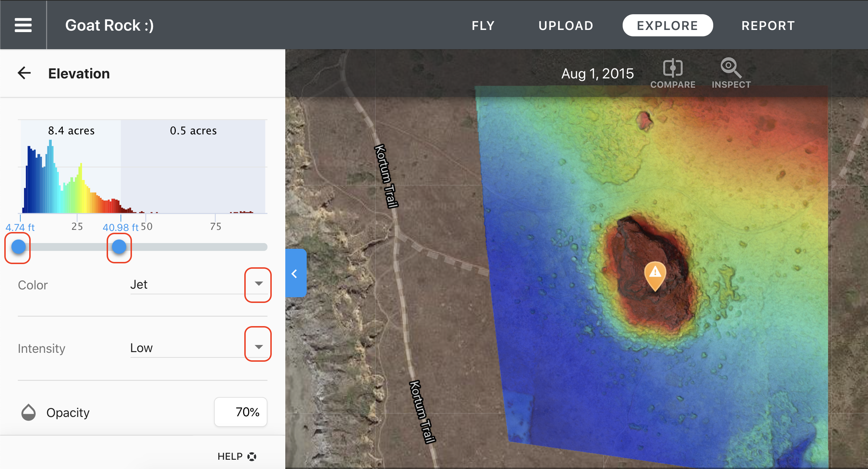Viewport: 868px width, 469px height.
Task: Go back using the Elevation back arrow
Action: point(24,73)
